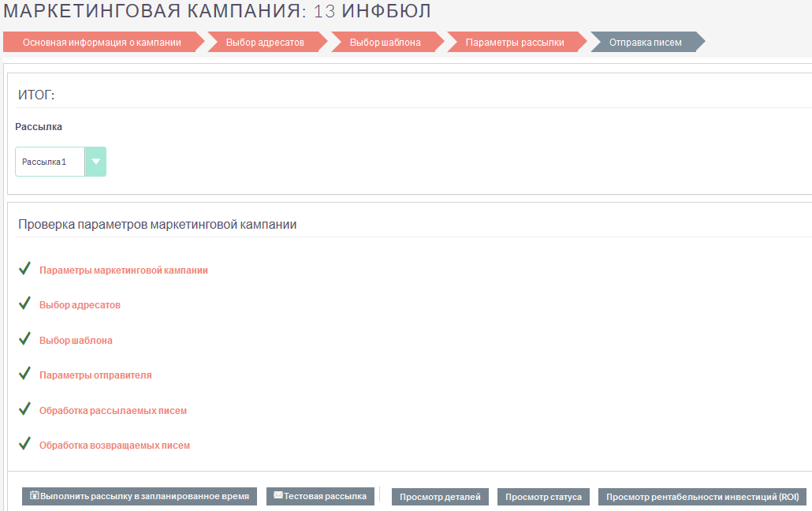
Task: Switch to Выбор адресатов step tab
Action: 265,43
